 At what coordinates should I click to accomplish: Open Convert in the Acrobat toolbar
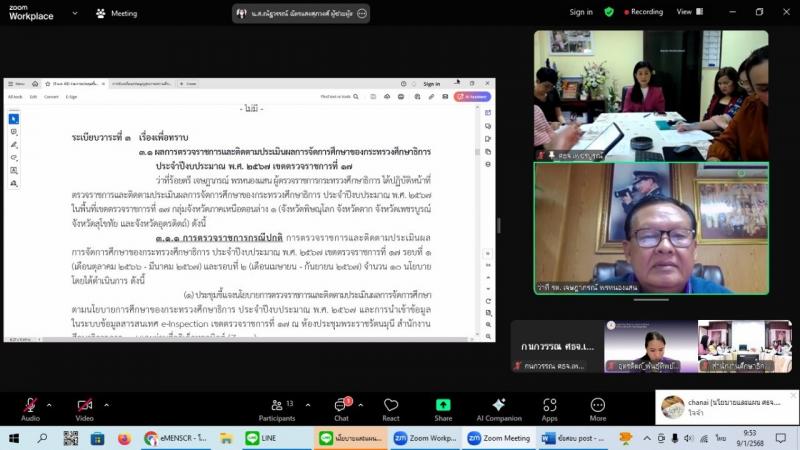pyautogui.click(x=51, y=96)
